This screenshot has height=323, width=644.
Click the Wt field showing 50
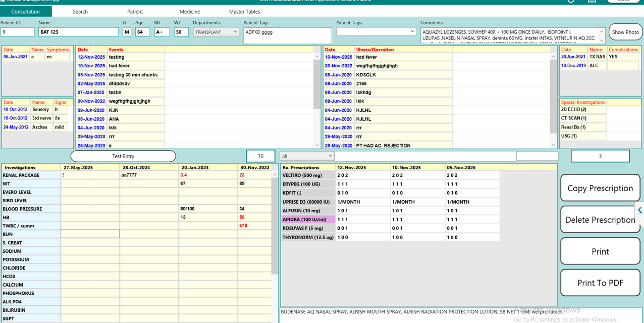pyautogui.click(x=181, y=32)
